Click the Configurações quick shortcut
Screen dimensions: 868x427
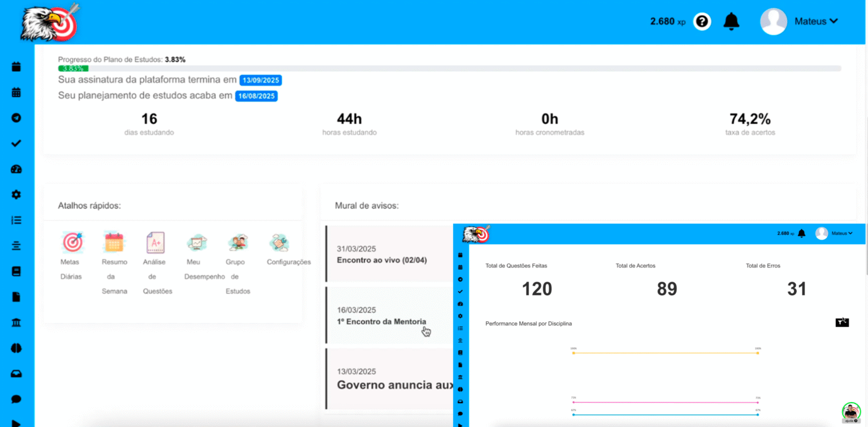tap(279, 243)
